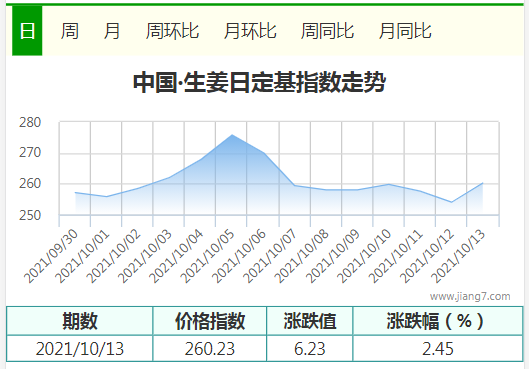Click the 2021/10/08 x-axis date label
529x369 pixels.
[x=301, y=256]
